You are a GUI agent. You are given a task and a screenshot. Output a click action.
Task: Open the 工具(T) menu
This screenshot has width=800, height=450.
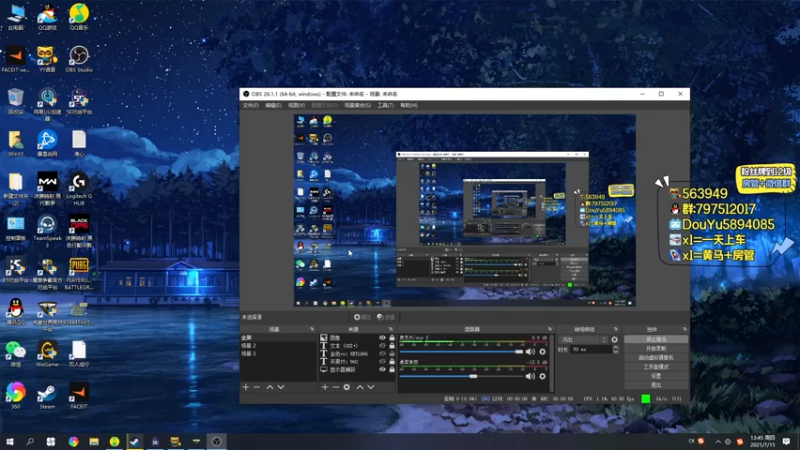pyautogui.click(x=385, y=105)
